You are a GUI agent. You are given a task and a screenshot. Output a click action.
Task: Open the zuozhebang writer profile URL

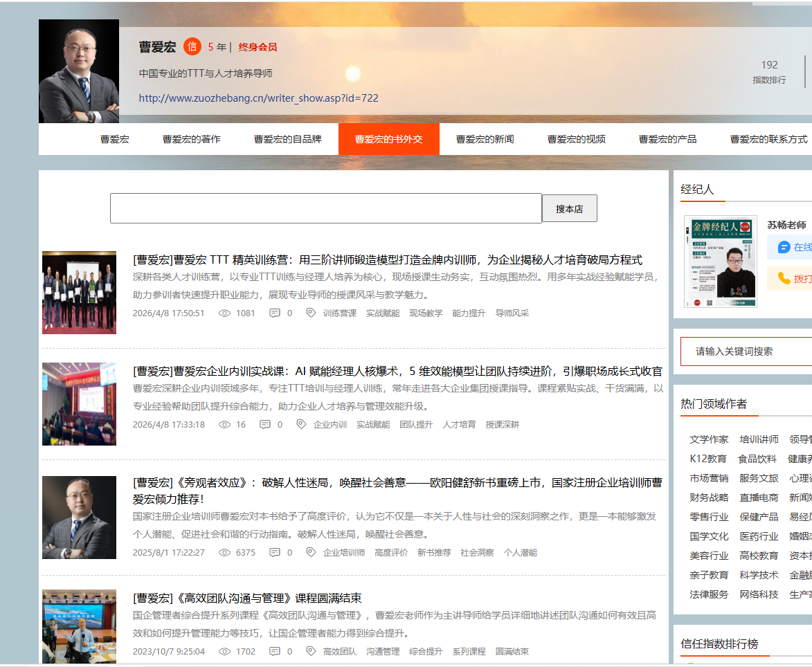point(258,98)
